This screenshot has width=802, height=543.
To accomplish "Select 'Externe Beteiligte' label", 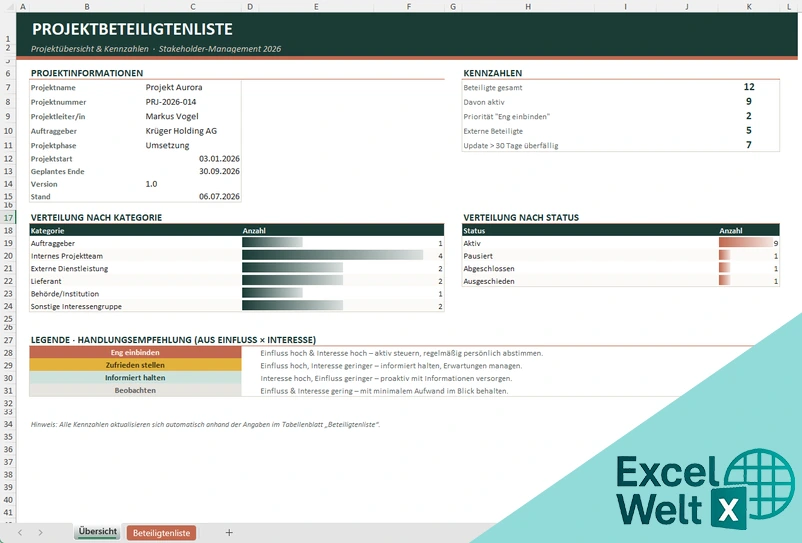I will click(x=493, y=131).
